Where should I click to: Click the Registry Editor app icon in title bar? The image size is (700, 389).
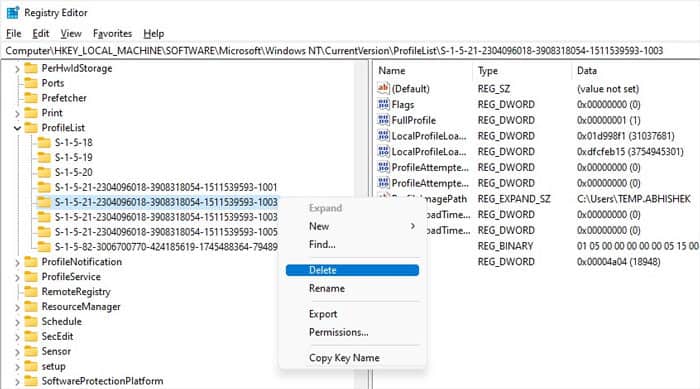pyautogui.click(x=12, y=13)
